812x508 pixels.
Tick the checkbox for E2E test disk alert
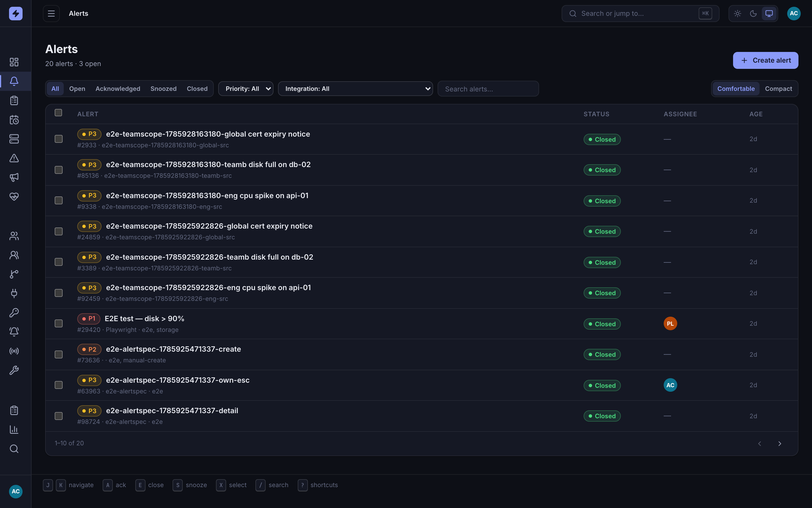[x=59, y=323]
